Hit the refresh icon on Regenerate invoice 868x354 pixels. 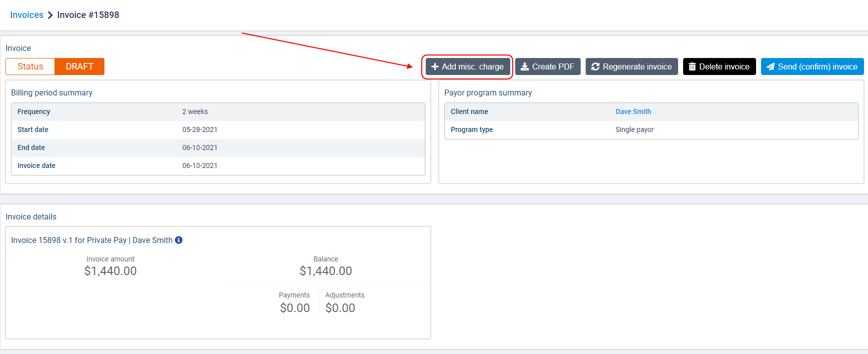pos(595,66)
